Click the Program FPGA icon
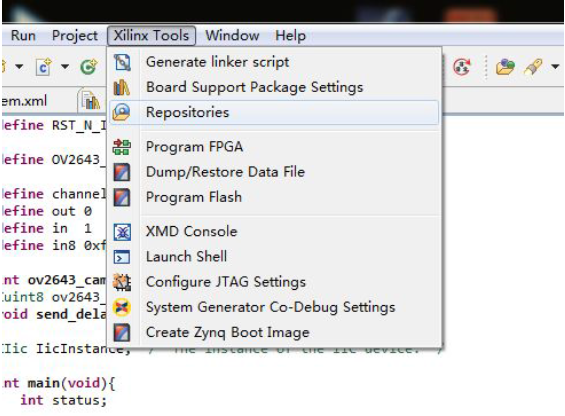Screen dimensions: 565x416 click(x=122, y=147)
